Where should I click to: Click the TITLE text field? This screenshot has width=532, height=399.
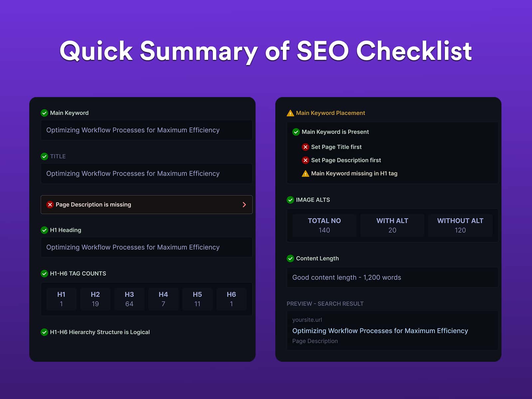tap(147, 174)
